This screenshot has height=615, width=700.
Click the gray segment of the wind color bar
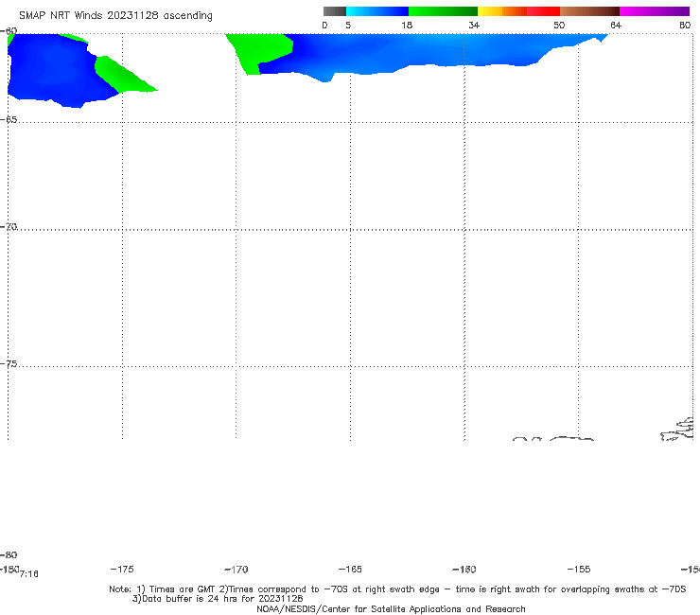335,11
